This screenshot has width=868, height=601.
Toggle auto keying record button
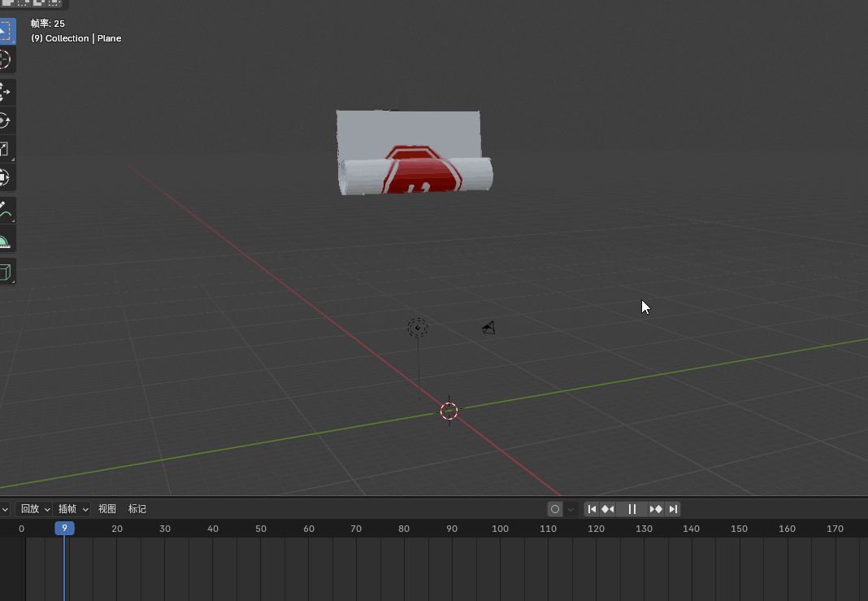[x=555, y=509]
